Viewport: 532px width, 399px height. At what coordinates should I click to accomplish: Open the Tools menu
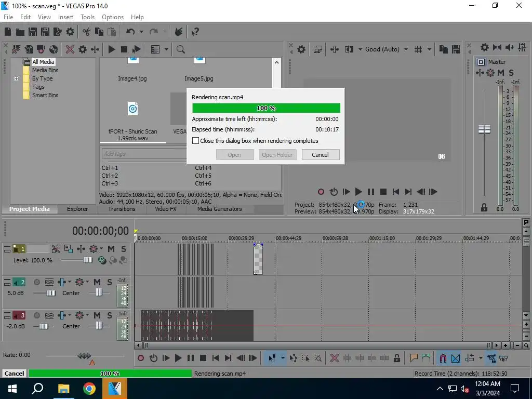click(87, 17)
